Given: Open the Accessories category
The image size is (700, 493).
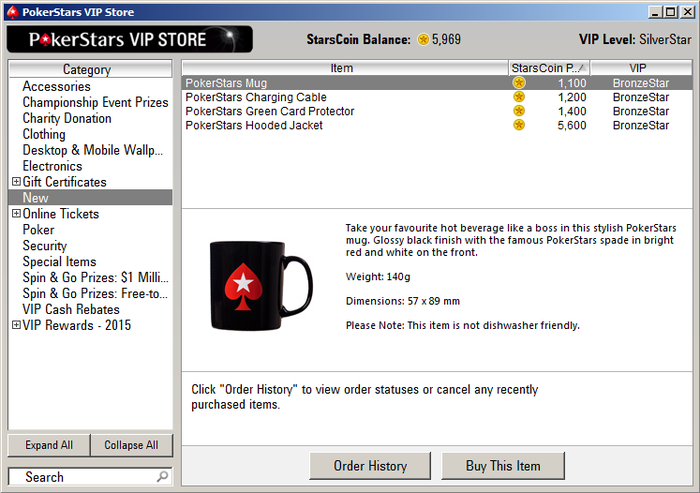Looking at the screenshot, I should (57, 86).
